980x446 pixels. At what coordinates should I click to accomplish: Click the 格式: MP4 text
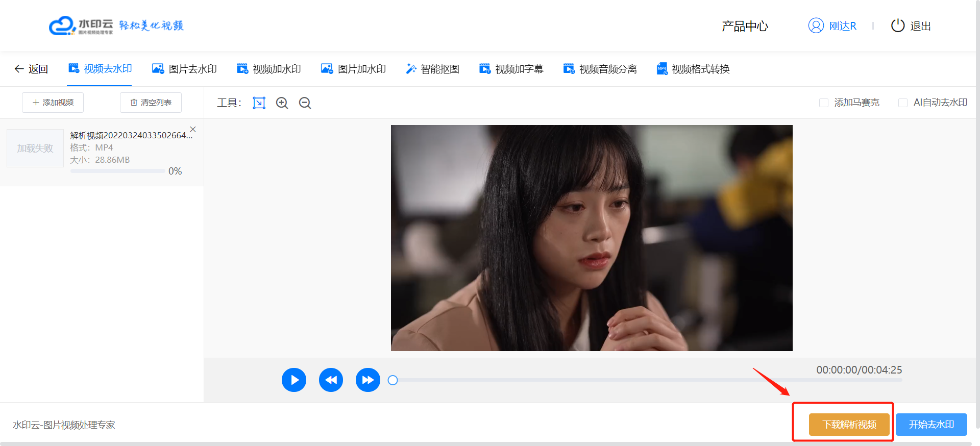[91, 147]
